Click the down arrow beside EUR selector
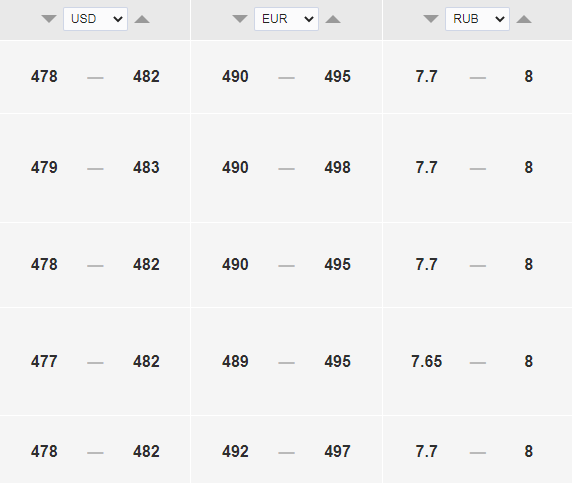The width and height of the screenshot is (572, 483). pyautogui.click(x=240, y=19)
